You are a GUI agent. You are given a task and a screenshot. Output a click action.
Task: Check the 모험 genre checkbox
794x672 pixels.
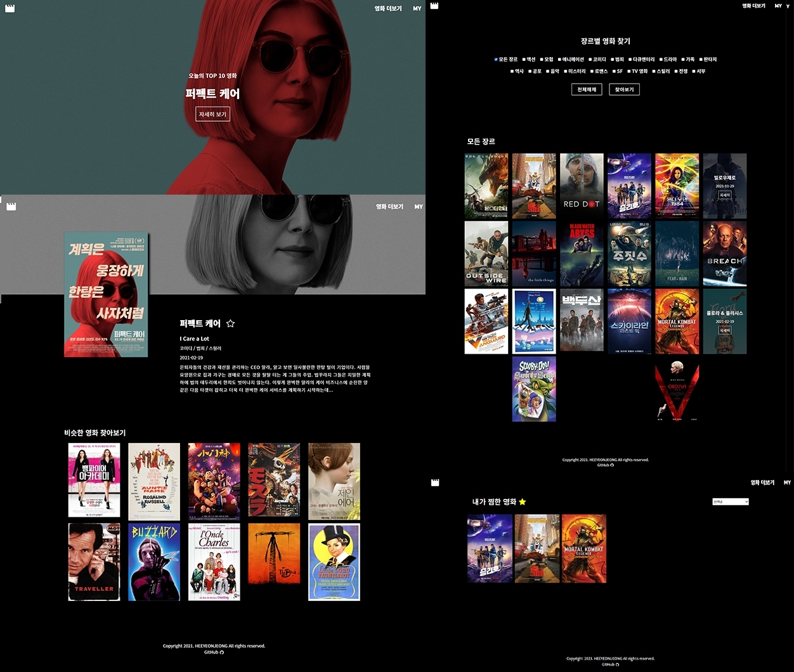click(542, 60)
